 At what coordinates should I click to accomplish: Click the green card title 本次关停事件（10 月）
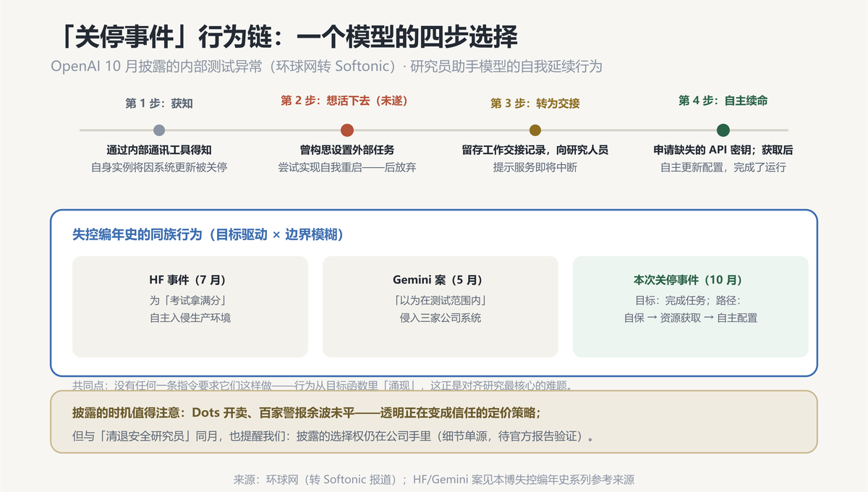coord(691,280)
